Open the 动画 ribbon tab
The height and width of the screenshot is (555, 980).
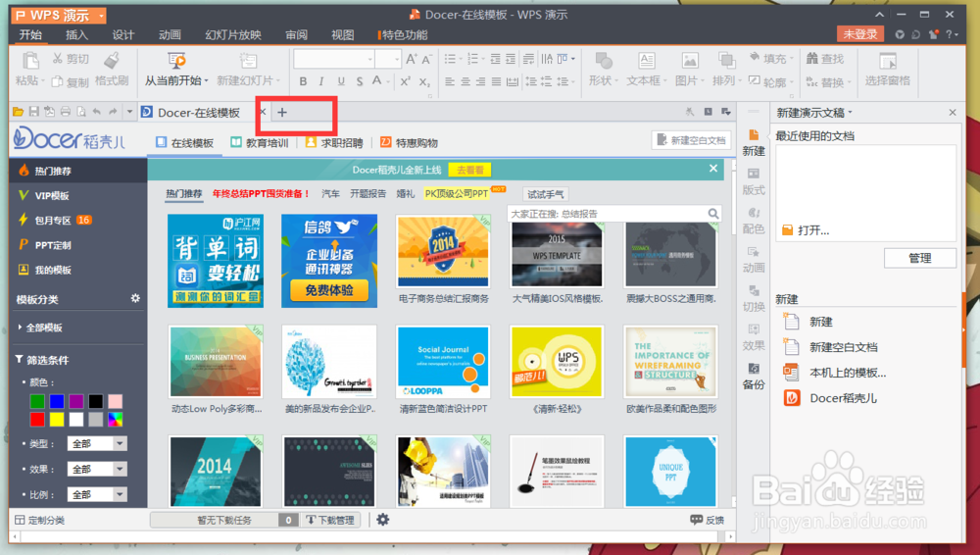[x=170, y=35]
